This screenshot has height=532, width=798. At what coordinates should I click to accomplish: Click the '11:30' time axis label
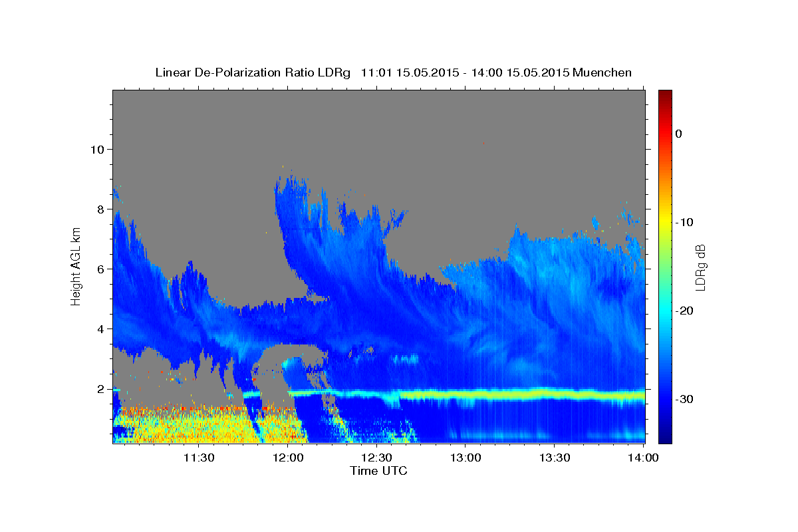[x=198, y=458]
